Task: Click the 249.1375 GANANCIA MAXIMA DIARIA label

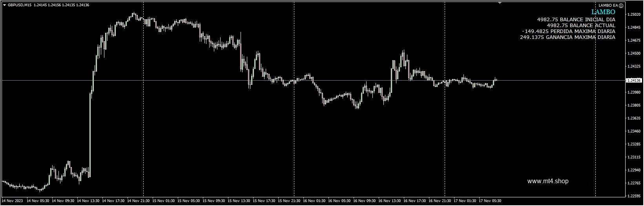Action: (567, 37)
